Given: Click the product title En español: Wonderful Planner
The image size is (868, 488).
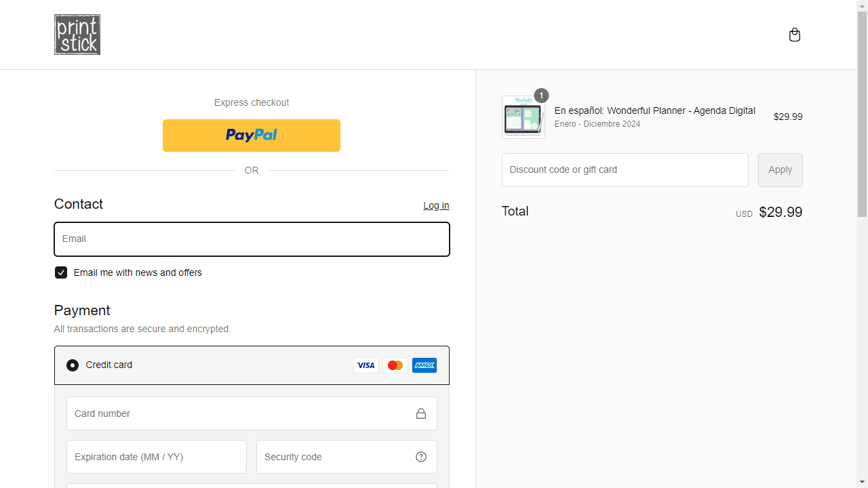Looking at the screenshot, I should click(655, 110).
